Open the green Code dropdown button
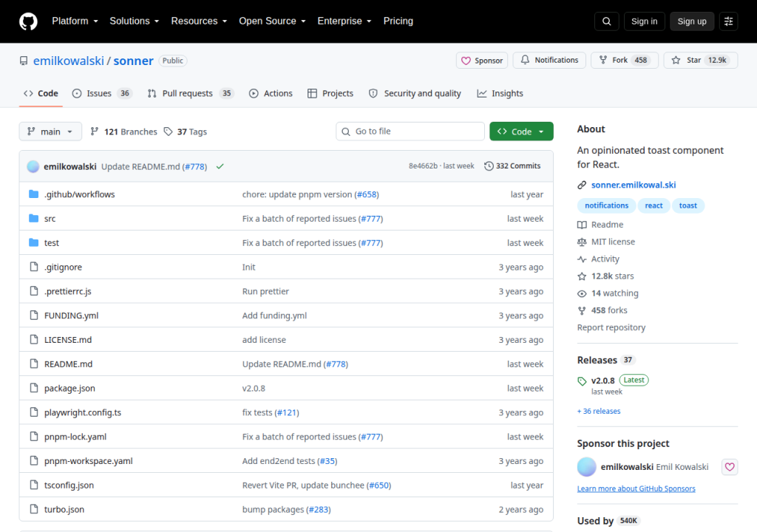The image size is (757, 532). tap(521, 132)
